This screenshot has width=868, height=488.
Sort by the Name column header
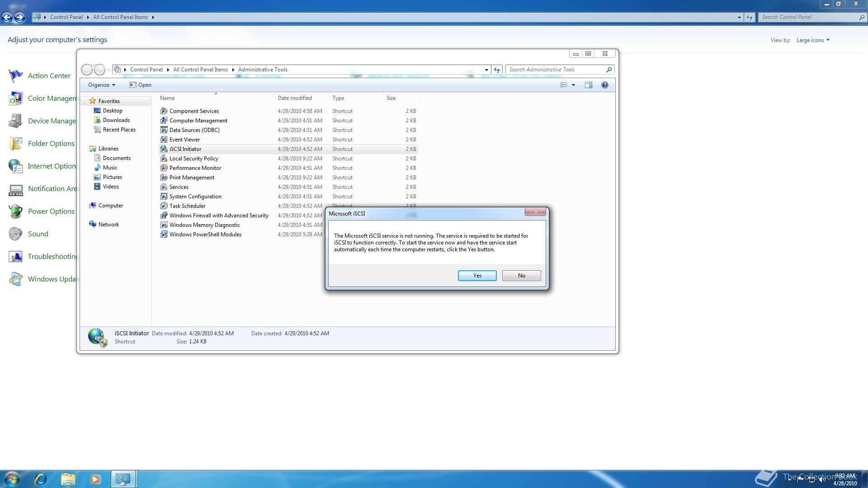click(216, 98)
